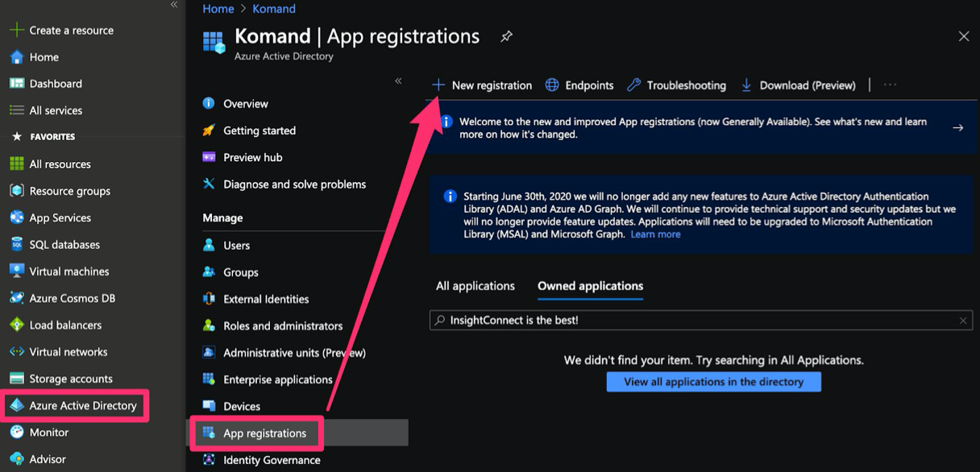Open Virtual networks icon
This screenshot has width=980, height=472.
[x=16, y=352]
